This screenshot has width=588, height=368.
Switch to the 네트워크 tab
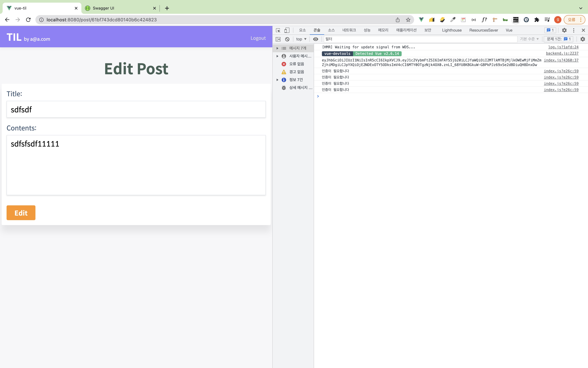pyautogui.click(x=349, y=30)
